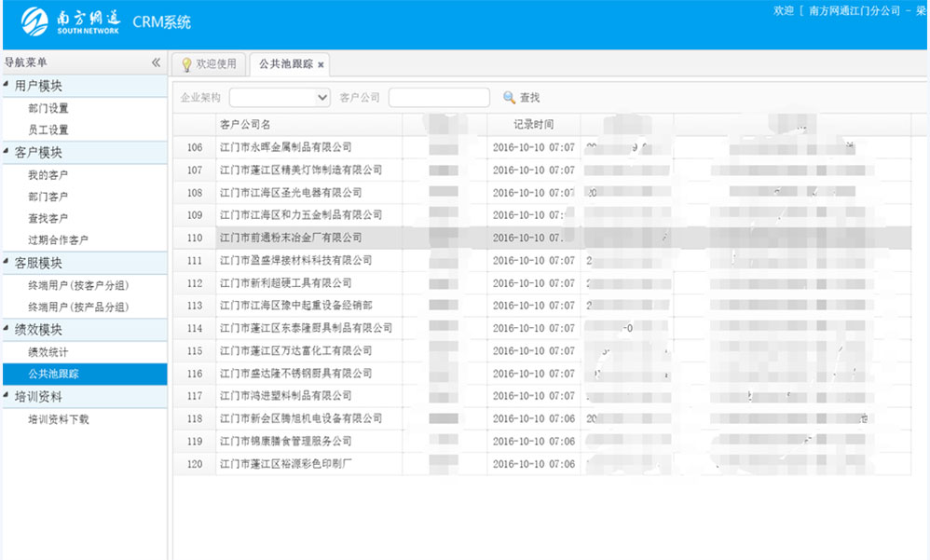Collapse the 培训资料 section
The height and width of the screenshot is (560, 930).
click(x=7, y=397)
